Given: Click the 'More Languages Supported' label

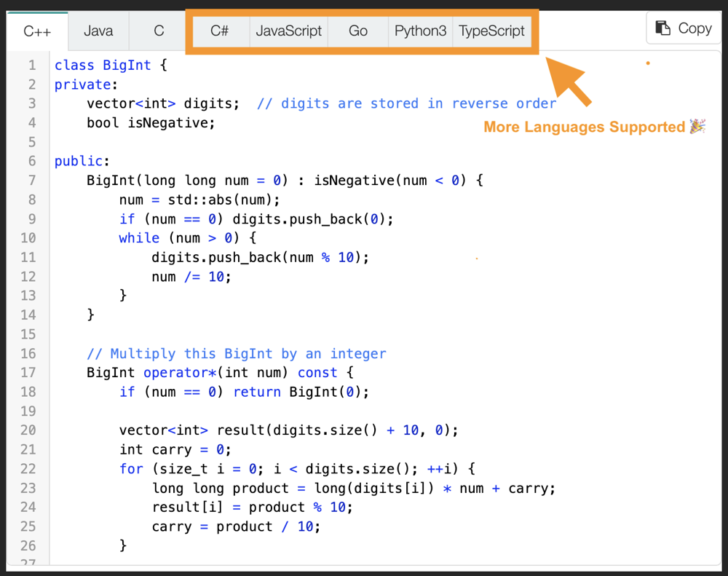Looking at the screenshot, I should [584, 127].
